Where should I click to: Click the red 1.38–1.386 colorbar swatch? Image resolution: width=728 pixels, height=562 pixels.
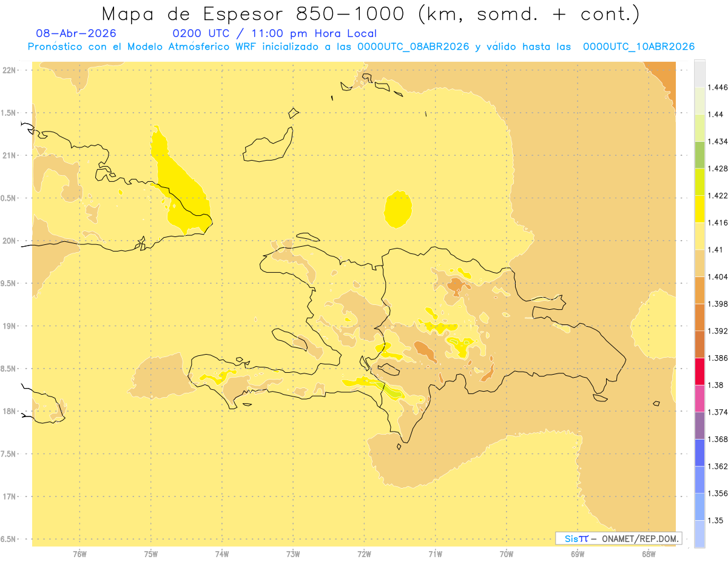click(699, 371)
